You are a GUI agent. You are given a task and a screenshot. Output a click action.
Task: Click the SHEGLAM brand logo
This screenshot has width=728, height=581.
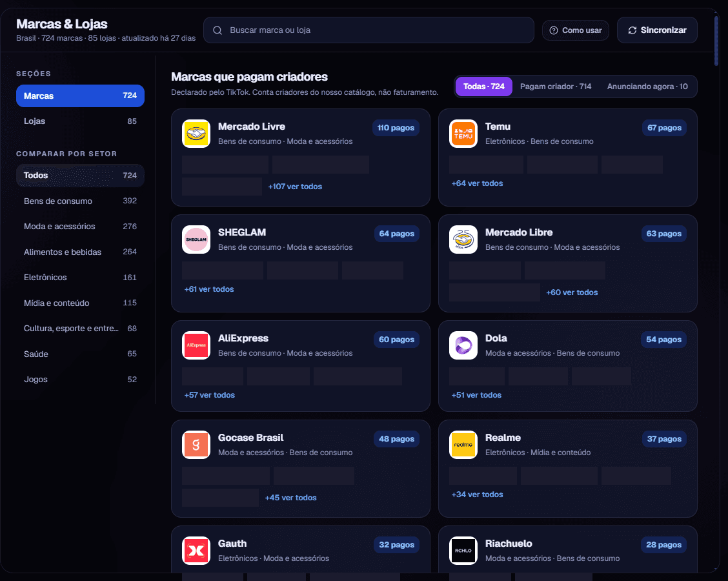(196, 240)
